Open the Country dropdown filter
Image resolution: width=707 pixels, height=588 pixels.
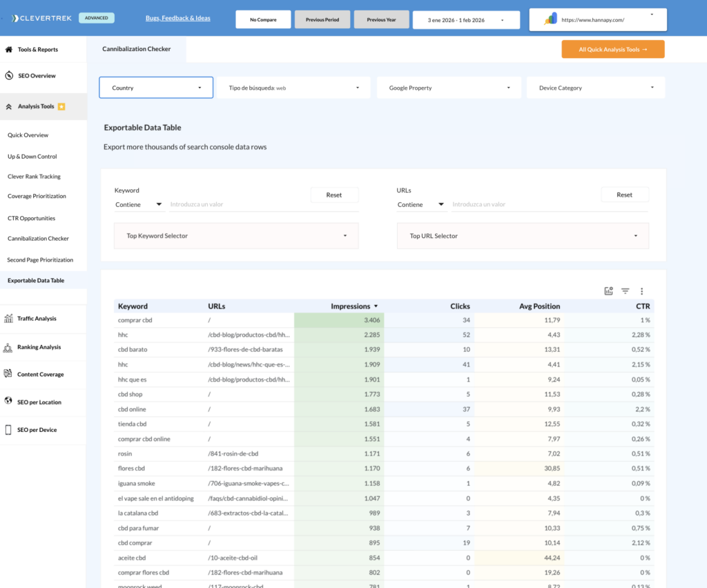tap(155, 88)
